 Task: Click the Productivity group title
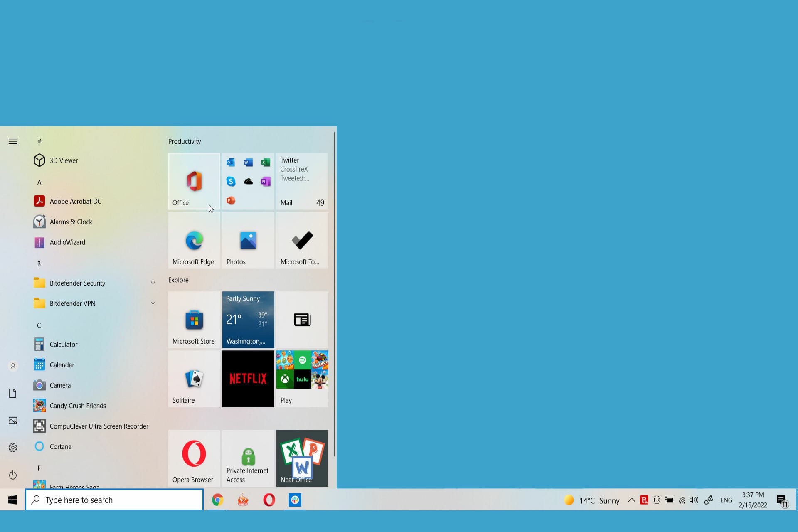185,141
